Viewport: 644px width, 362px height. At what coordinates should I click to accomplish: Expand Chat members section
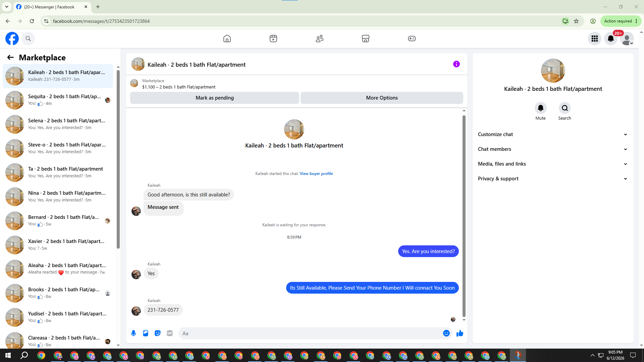553,149
